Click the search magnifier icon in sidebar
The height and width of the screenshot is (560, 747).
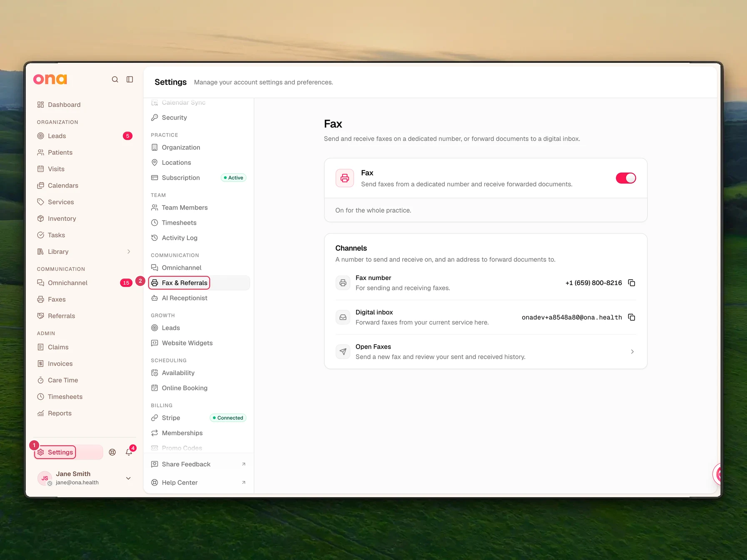pos(115,79)
